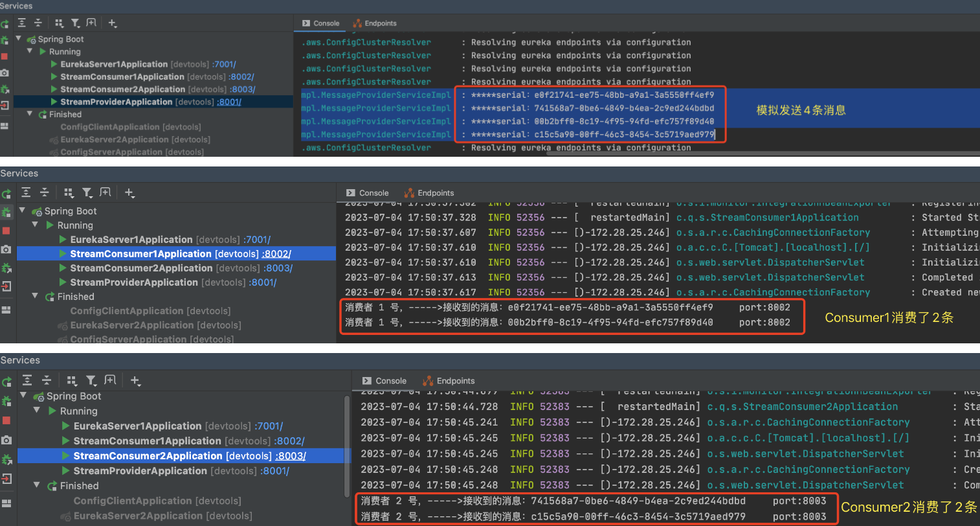
Task: Click camera thread dump icon in top panel
Action: 5,73
